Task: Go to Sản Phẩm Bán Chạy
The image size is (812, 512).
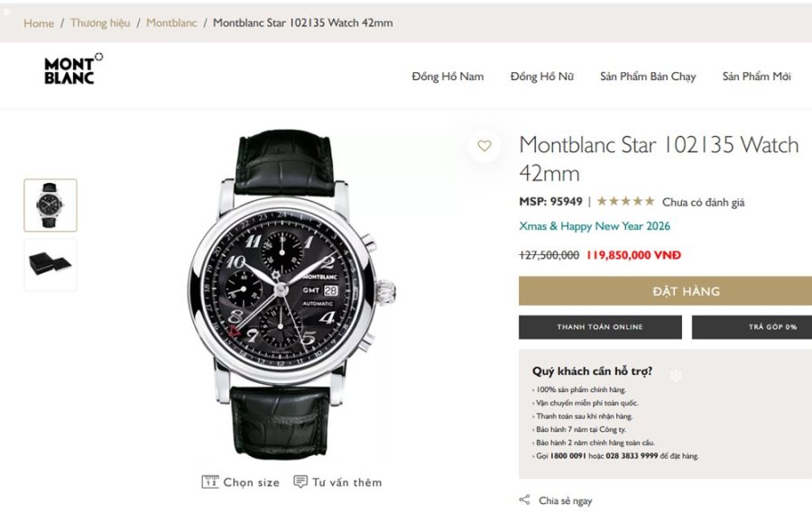Action: [648, 77]
